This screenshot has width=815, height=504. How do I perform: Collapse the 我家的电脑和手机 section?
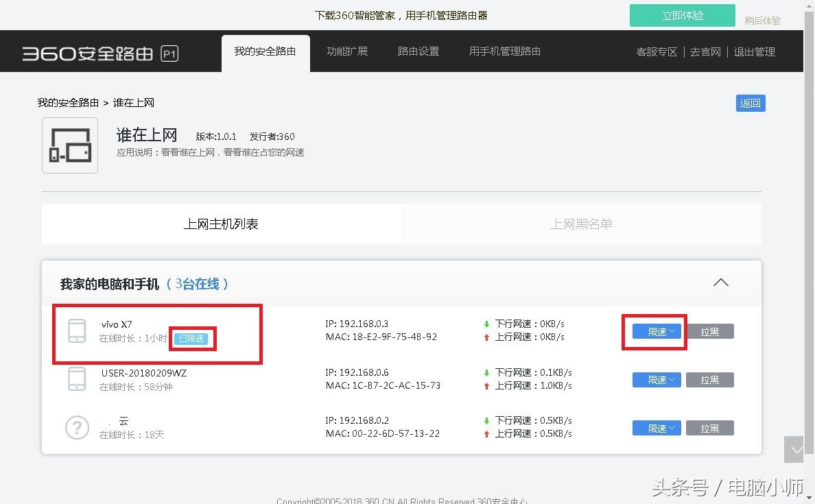(720, 283)
